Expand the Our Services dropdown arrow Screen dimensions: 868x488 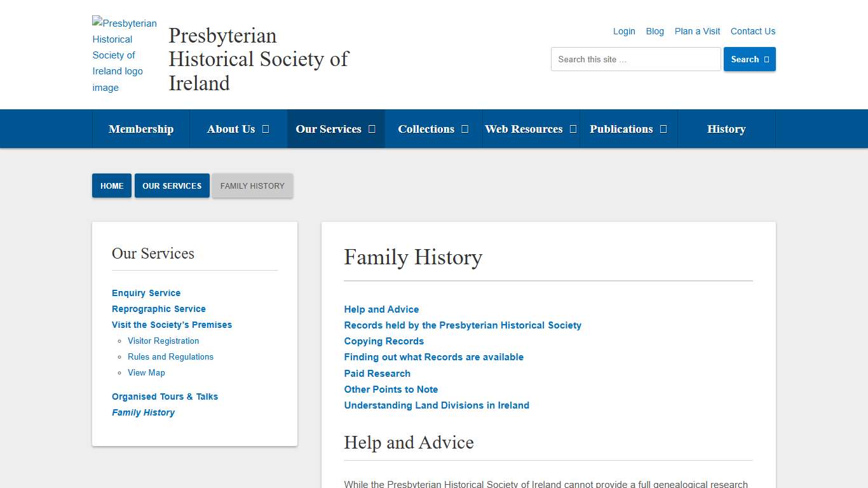(x=372, y=128)
